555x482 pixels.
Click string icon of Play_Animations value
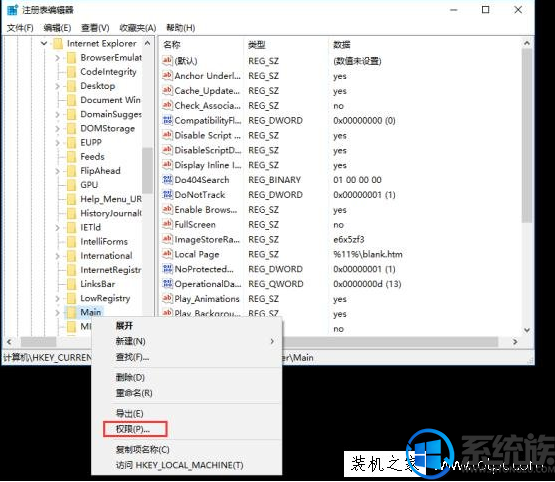(167, 298)
